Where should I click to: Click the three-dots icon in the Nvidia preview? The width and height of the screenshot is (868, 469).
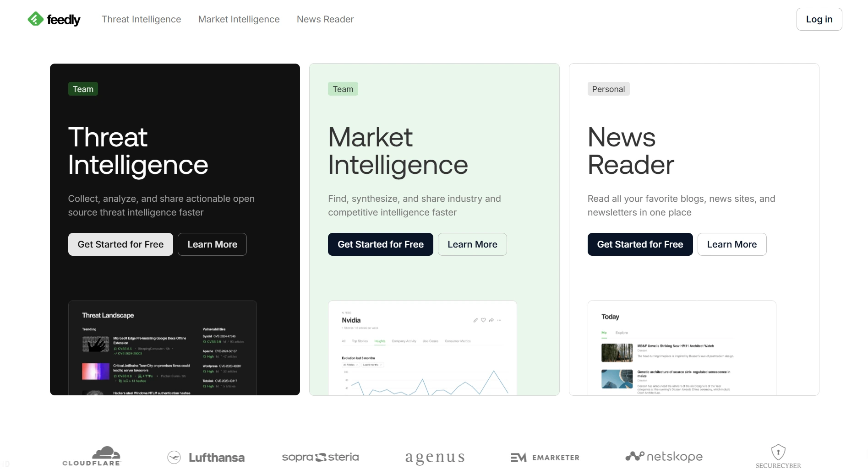click(499, 320)
